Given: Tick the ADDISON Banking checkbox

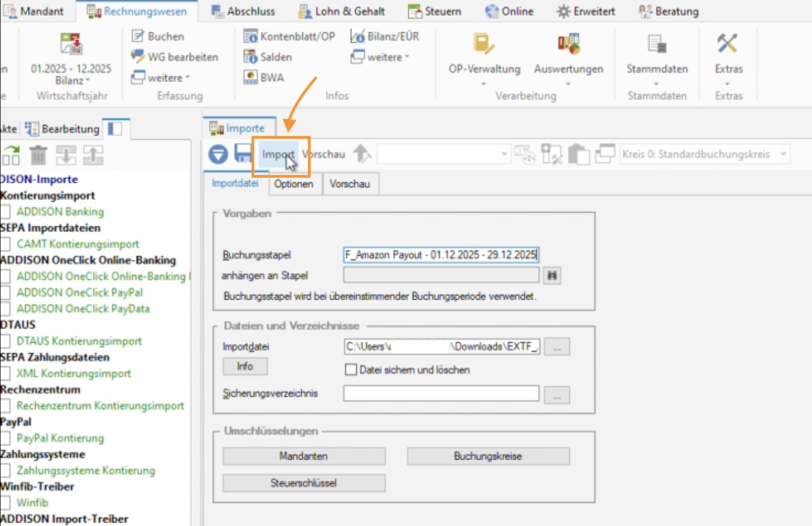Looking at the screenshot, I should tap(6, 212).
